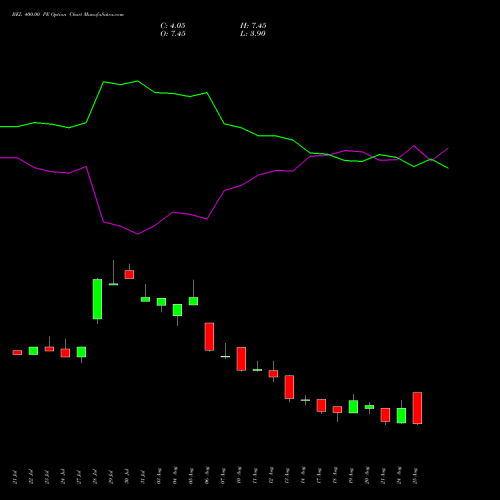Select the open value "O: 7.45"

tap(173, 34)
